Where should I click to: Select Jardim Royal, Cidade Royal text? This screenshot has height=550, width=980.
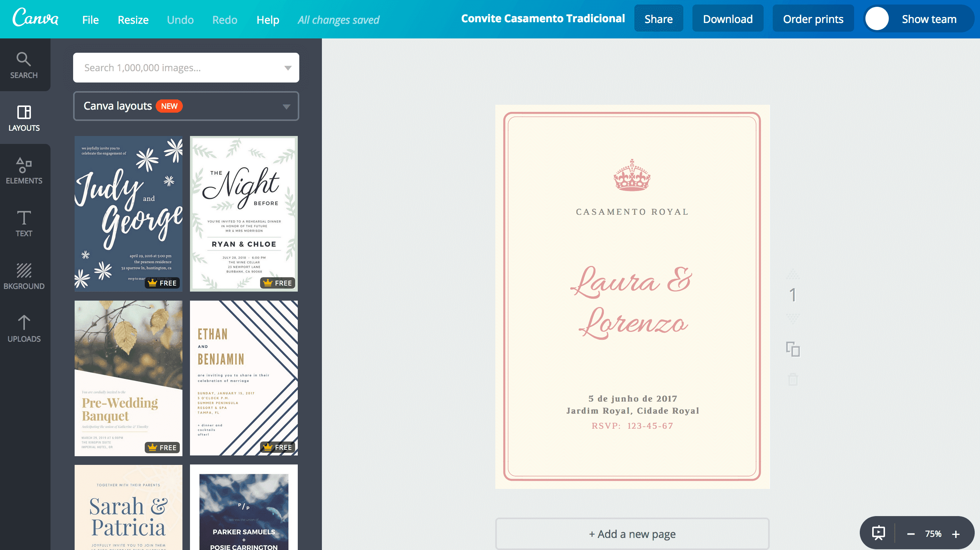click(x=632, y=411)
